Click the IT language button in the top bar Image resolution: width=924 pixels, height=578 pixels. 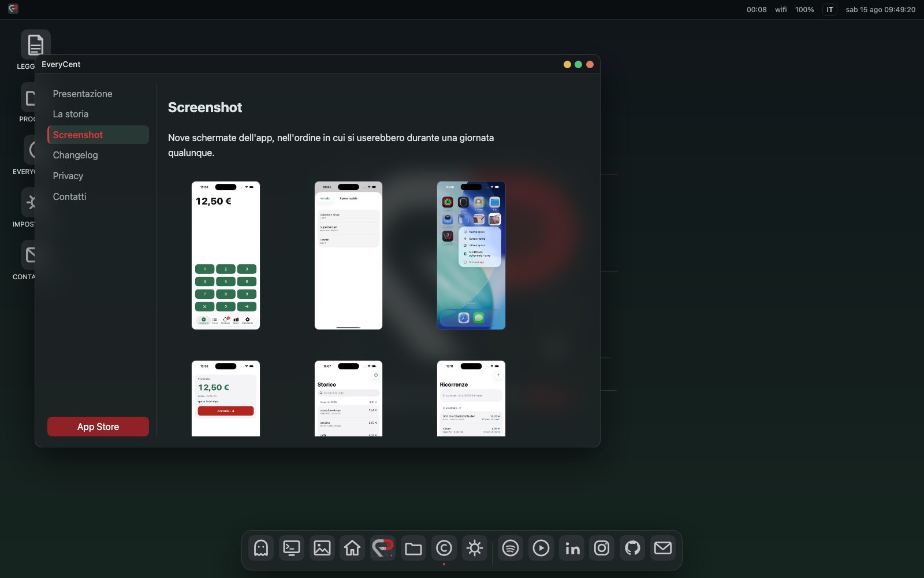tap(830, 9)
